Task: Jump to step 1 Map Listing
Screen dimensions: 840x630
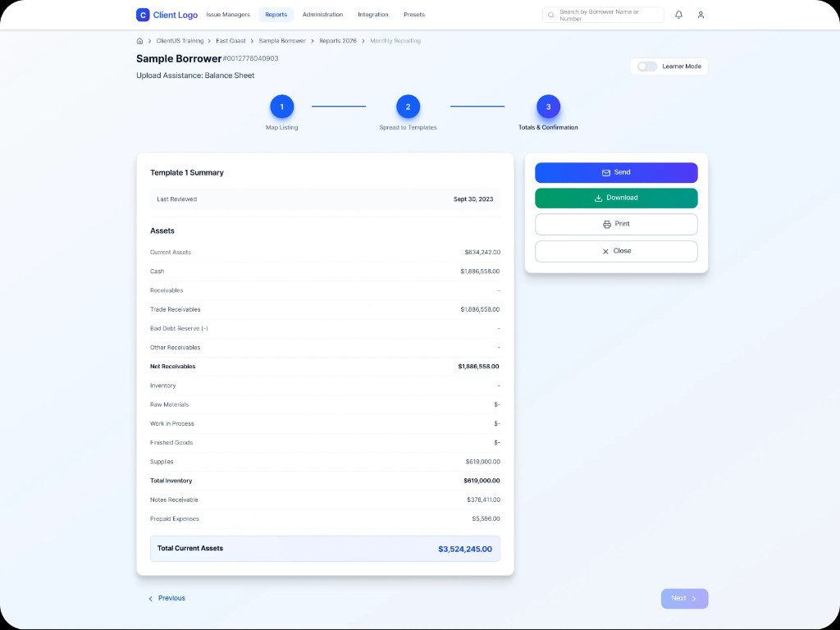Action: pyautogui.click(x=282, y=107)
